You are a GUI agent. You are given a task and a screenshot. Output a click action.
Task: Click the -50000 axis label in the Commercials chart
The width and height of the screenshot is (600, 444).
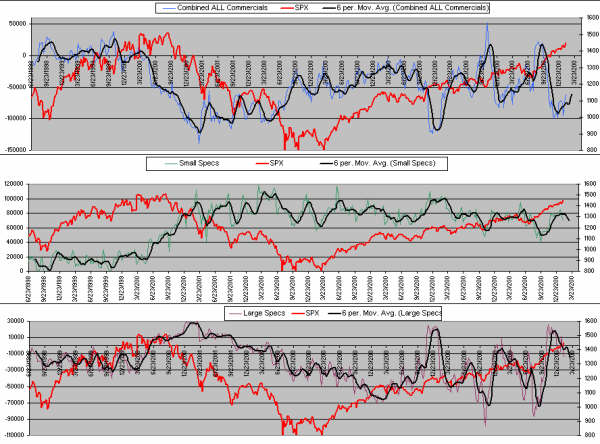[x=17, y=87]
